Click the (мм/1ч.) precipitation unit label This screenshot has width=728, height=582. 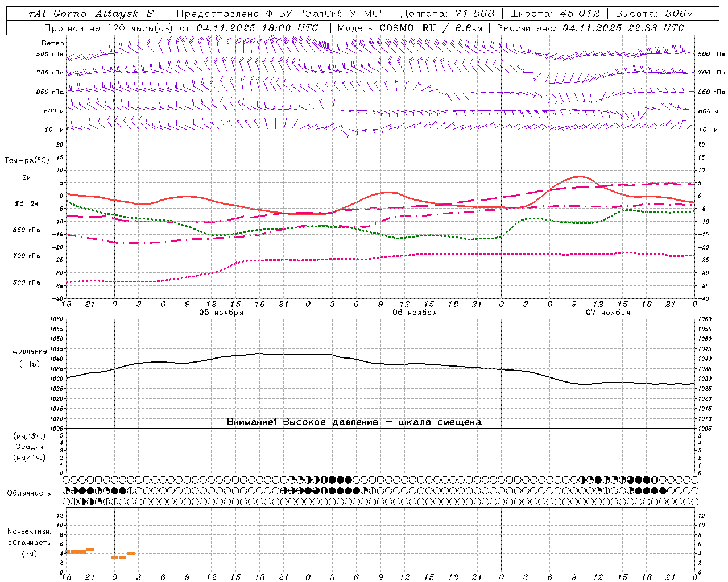click(29, 458)
